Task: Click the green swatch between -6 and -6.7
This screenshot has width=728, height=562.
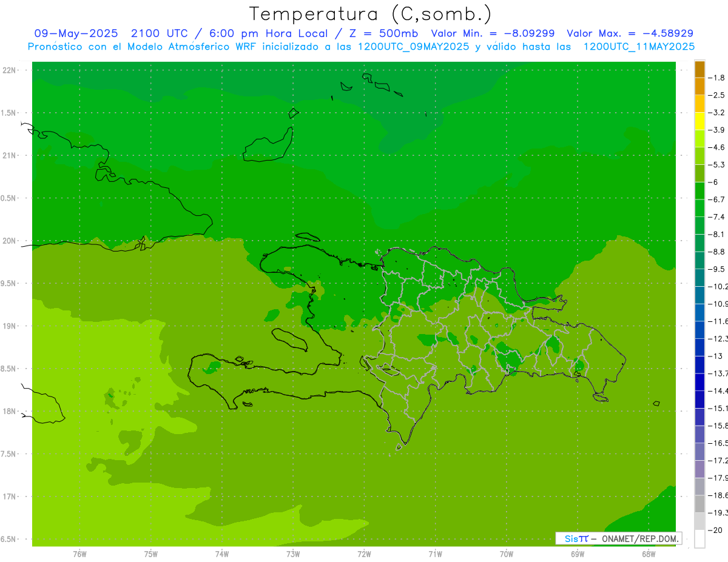Action: [699, 191]
